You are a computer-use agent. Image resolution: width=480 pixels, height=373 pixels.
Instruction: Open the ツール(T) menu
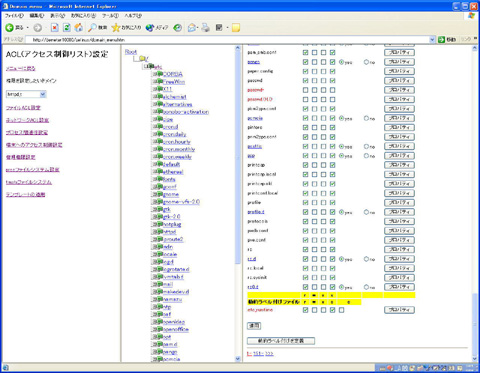pos(110,16)
